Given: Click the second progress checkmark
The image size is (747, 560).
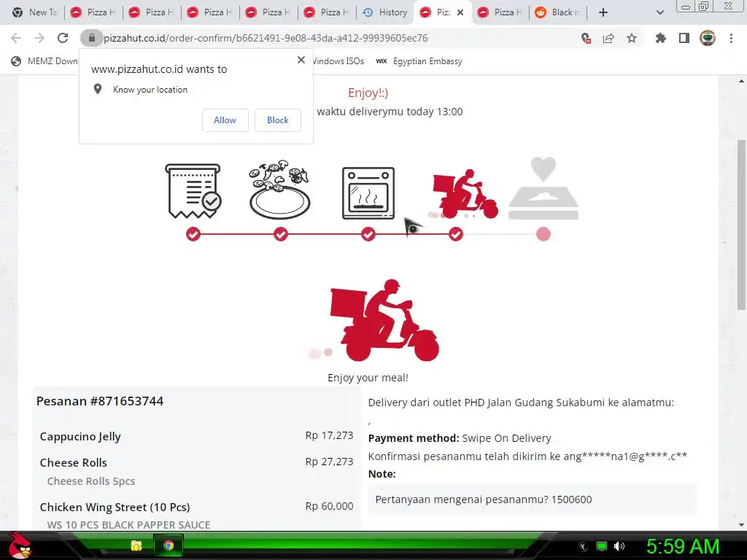Looking at the screenshot, I should pos(281,234).
